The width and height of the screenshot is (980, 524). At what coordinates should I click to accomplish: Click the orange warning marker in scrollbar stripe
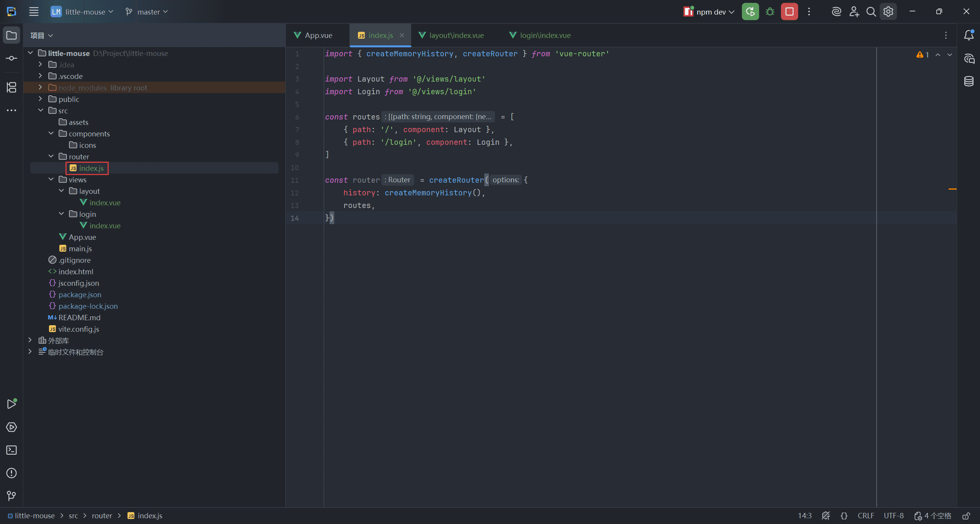pos(952,189)
